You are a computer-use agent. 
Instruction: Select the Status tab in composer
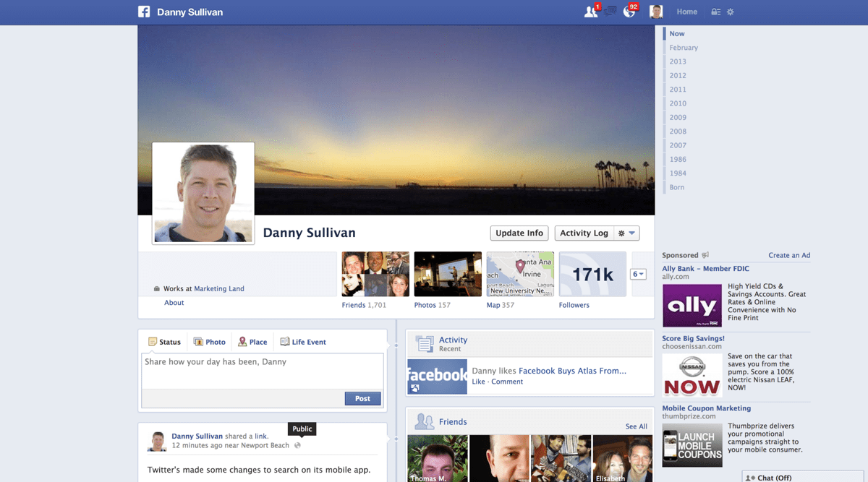point(164,342)
